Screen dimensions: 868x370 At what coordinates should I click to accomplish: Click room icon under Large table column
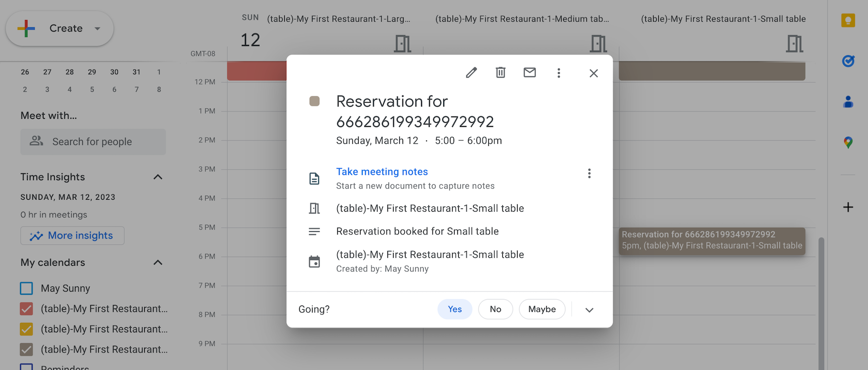coord(402,44)
